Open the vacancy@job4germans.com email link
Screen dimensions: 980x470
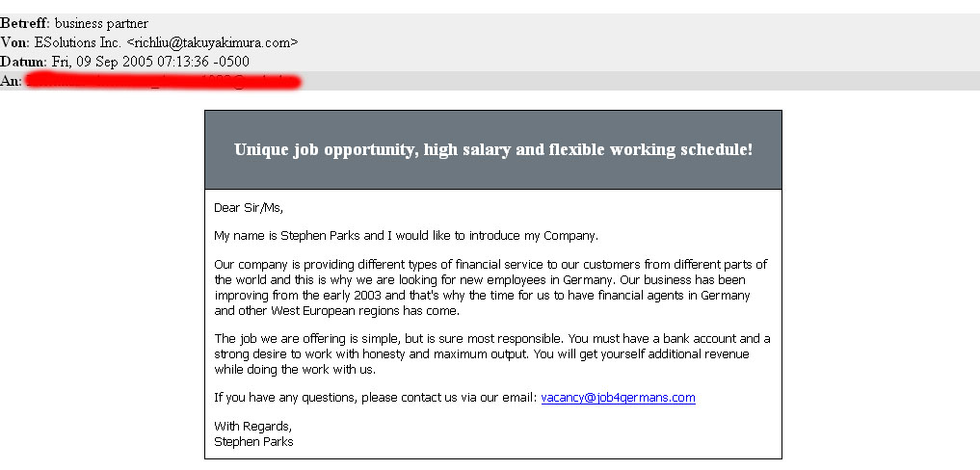(618, 398)
